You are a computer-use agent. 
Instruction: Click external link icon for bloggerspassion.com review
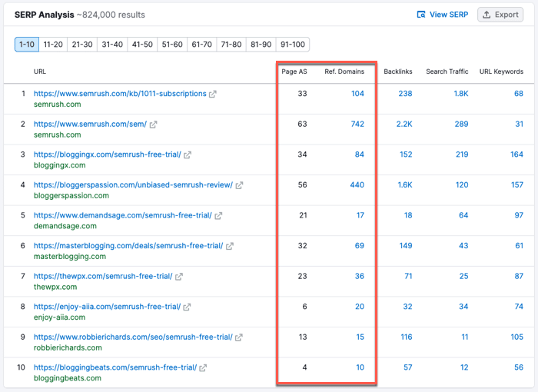239,185
